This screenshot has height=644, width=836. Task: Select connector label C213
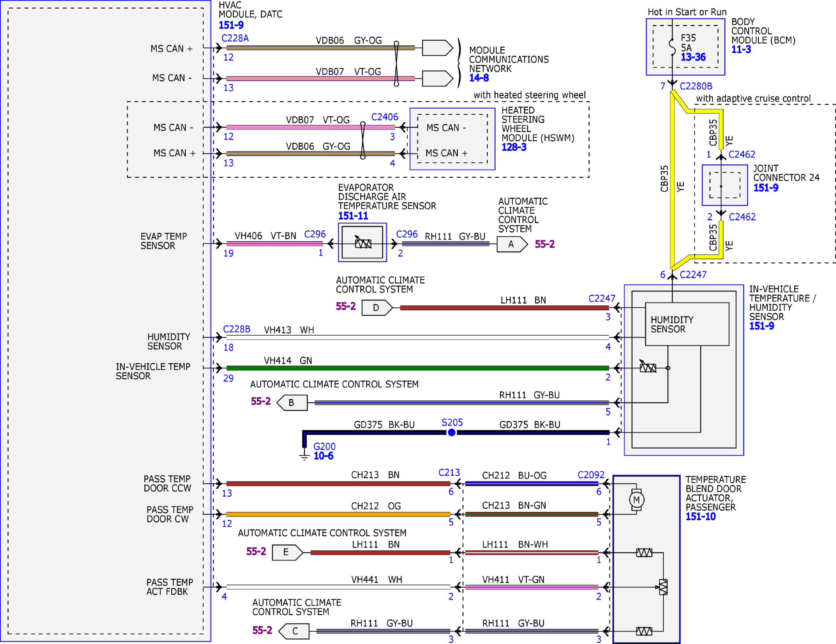click(449, 473)
